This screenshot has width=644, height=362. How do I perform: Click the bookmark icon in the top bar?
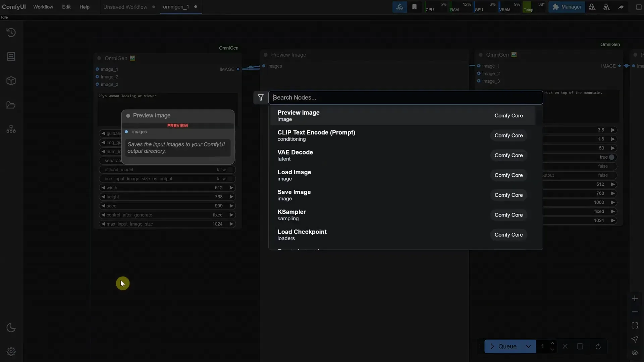415,7
